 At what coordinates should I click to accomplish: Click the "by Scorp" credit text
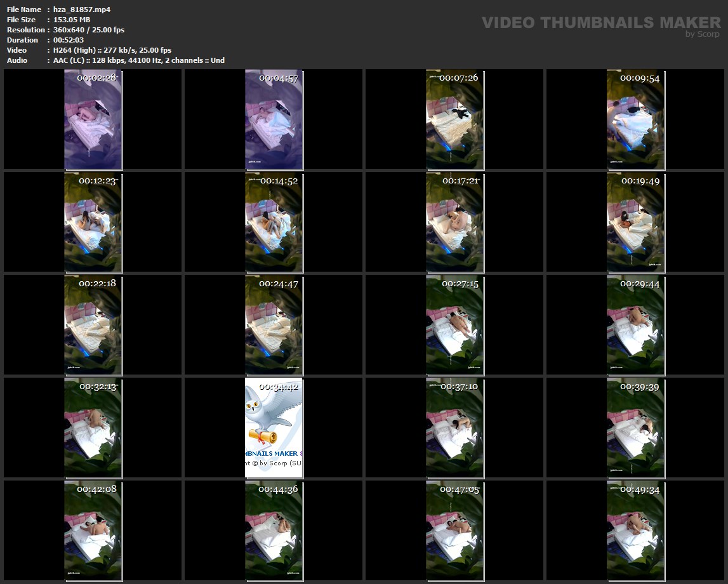[703, 34]
